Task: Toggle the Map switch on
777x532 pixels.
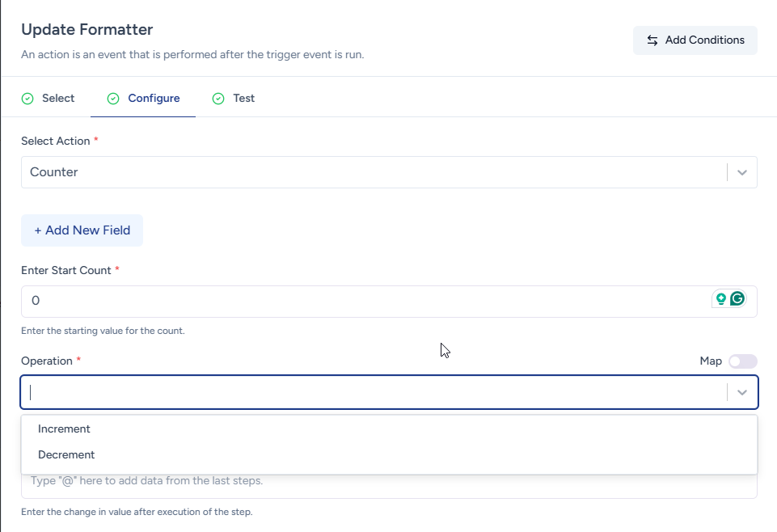Action: [742, 361]
